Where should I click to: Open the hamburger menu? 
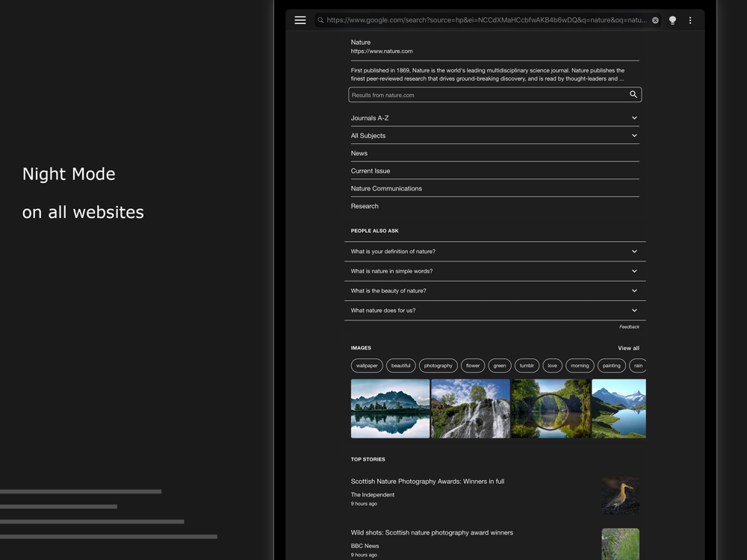300,20
